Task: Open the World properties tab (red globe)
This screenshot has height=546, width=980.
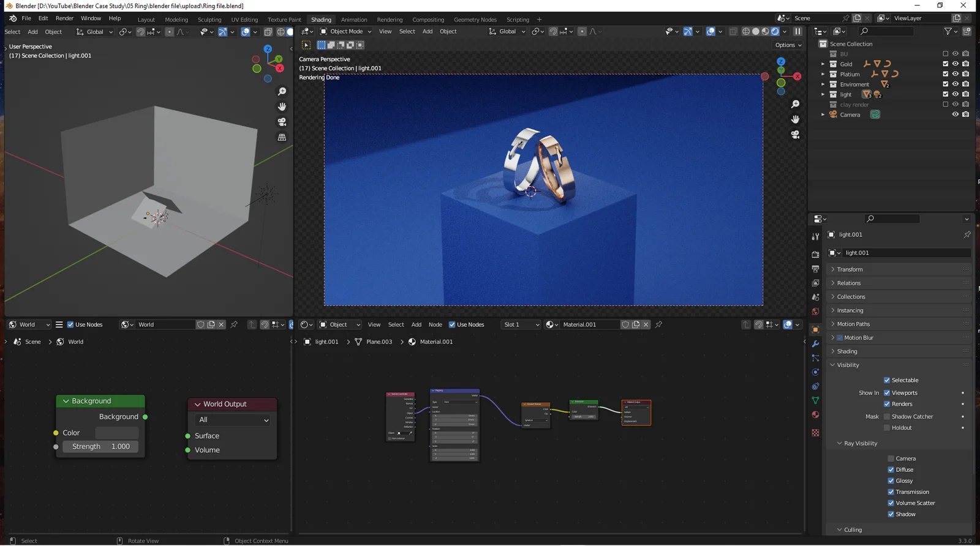Action: pos(815,312)
